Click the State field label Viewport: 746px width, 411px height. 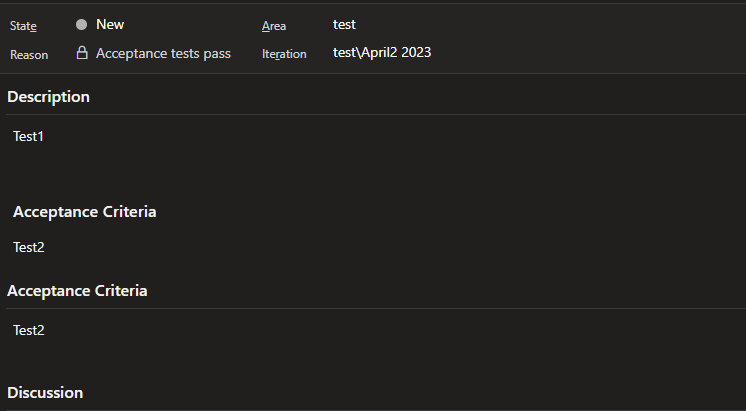click(x=23, y=26)
